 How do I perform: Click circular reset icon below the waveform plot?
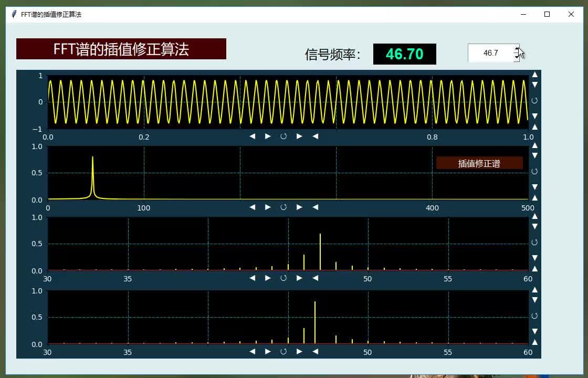point(283,136)
